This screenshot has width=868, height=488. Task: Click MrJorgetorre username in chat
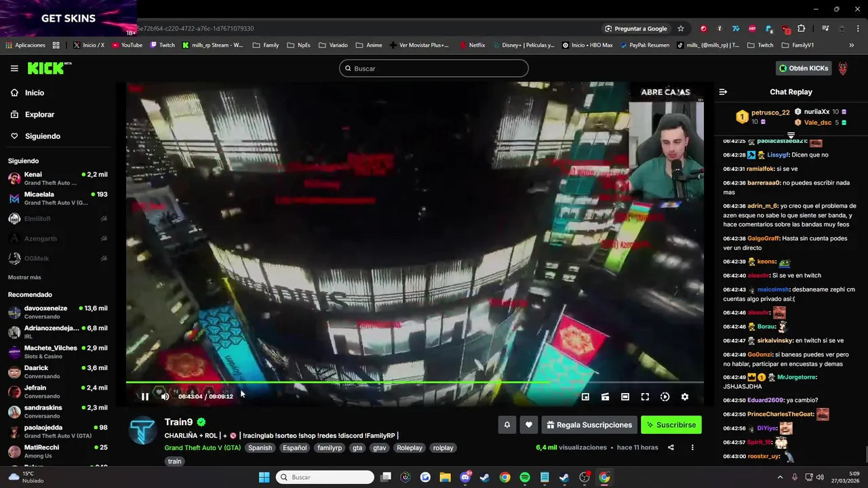click(797, 377)
